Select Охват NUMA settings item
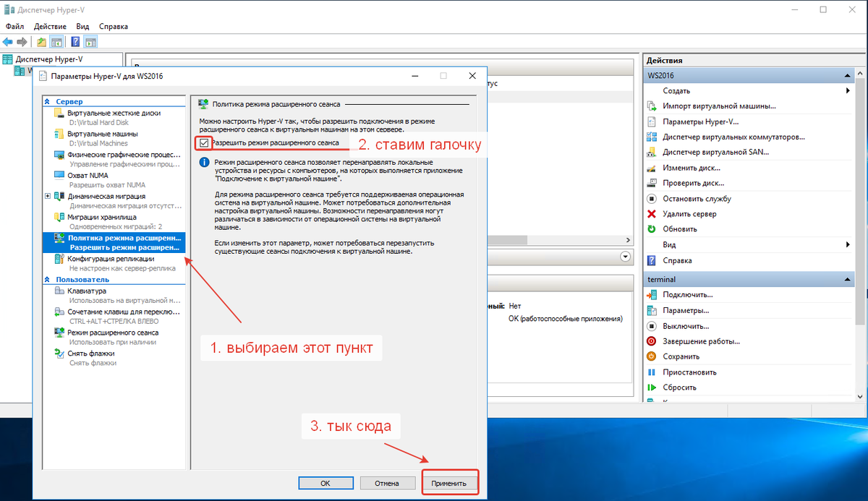 [88, 175]
